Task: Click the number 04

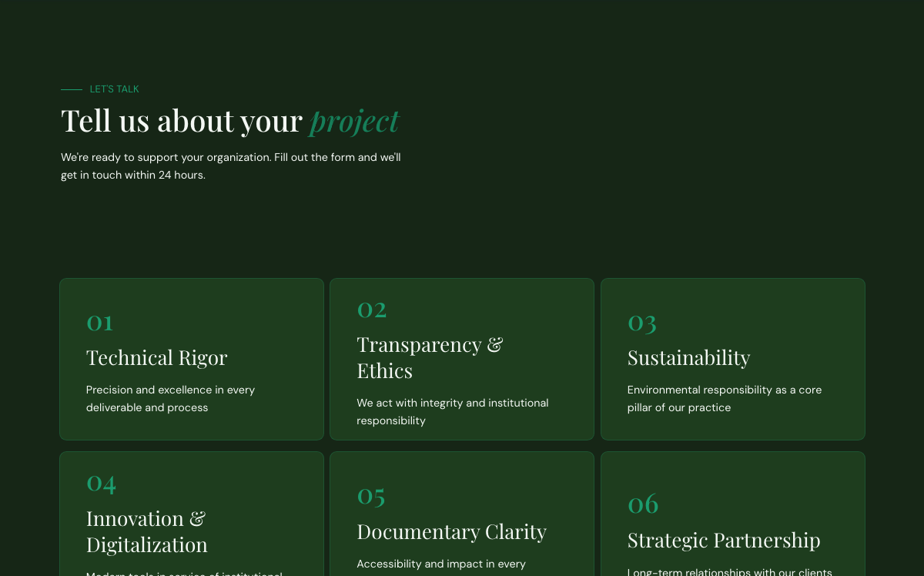Action: (101, 483)
